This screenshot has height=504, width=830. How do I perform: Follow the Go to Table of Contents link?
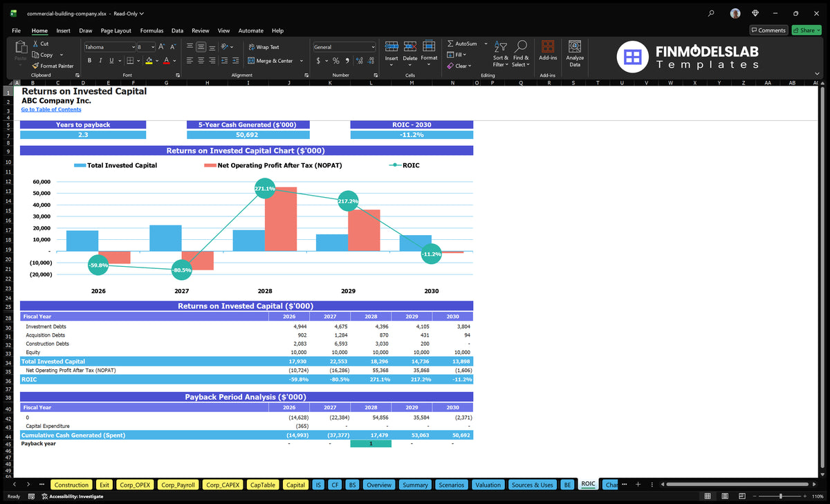coord(51,109)
